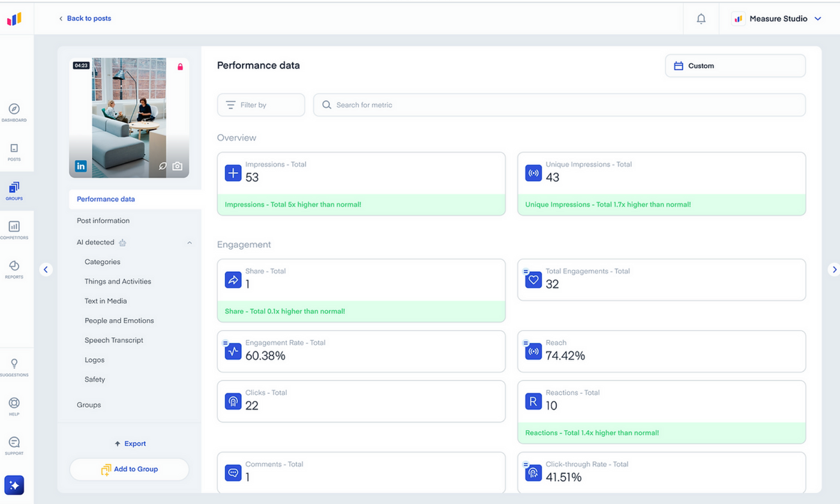Open the Suggestions lightbulb icon
The width and height of the screenshot is (840, 504).
(14, 364)
